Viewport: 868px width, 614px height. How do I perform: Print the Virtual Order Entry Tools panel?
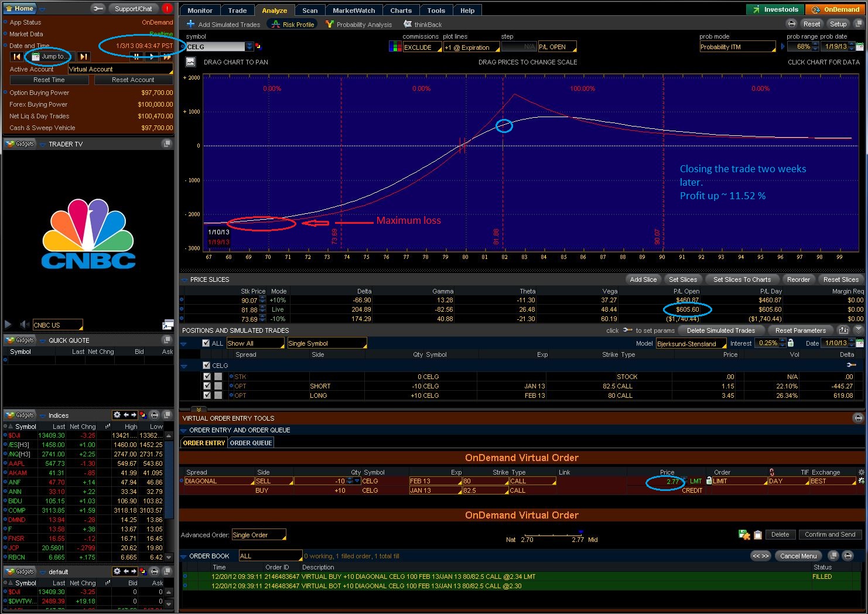pyautogui.click(x=858, y=418)
